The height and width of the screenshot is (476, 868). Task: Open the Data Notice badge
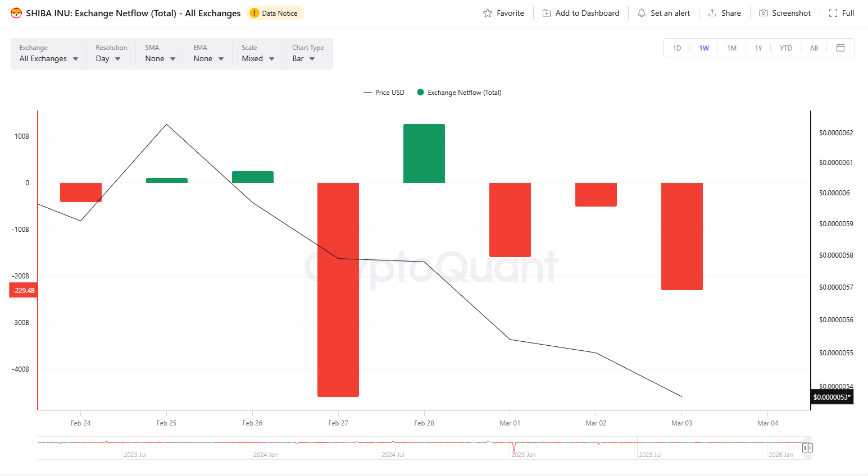point(275,13)
